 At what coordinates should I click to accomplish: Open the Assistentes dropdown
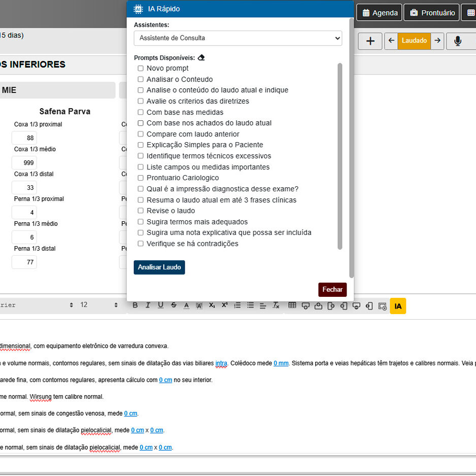(x=237, y=38)
